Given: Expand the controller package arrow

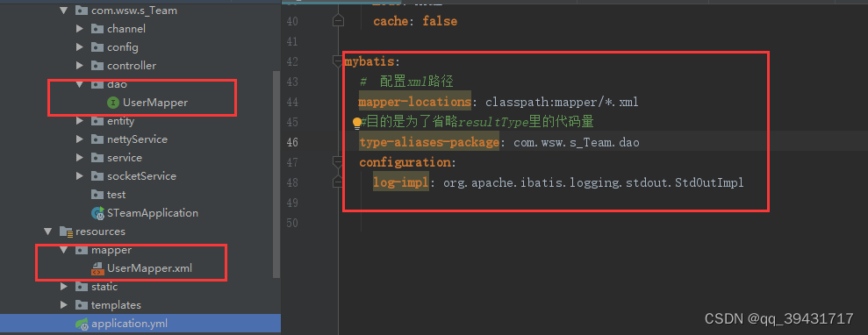Looking at the screenshot, I should (x=80, y=65).
